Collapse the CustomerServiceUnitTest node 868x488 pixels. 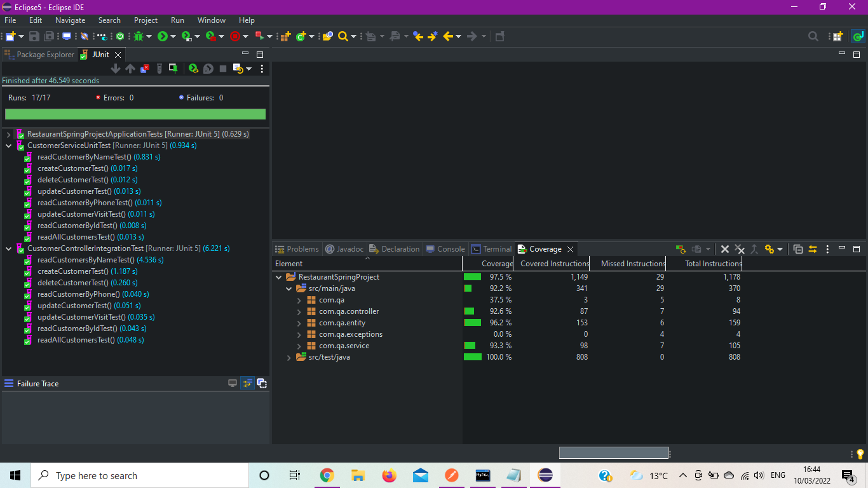click(x=9, y=146)
